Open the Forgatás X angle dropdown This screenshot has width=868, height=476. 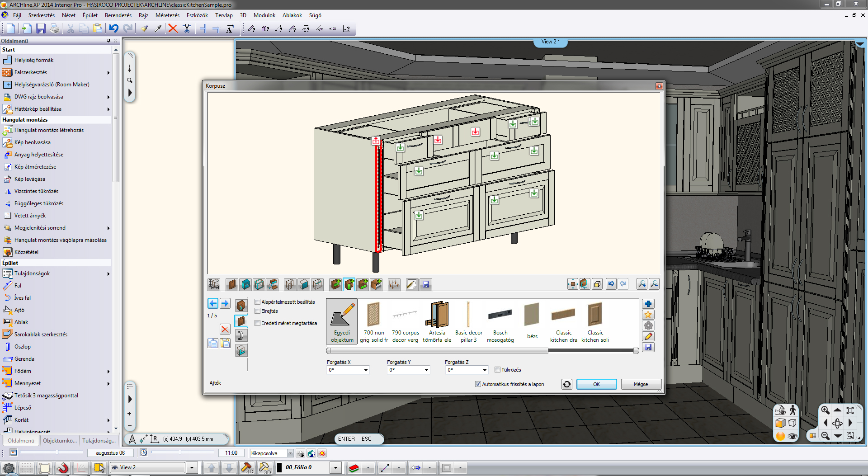366,370
